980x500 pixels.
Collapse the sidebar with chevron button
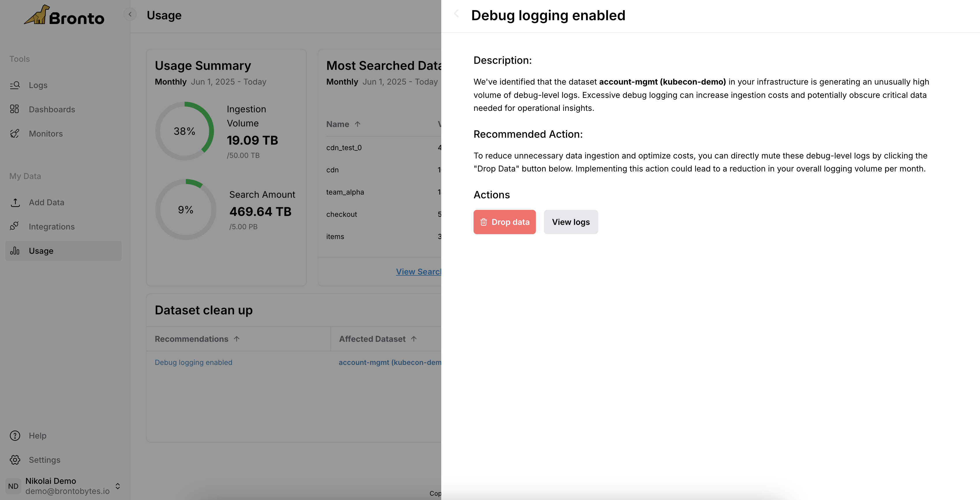coord(130,14)
